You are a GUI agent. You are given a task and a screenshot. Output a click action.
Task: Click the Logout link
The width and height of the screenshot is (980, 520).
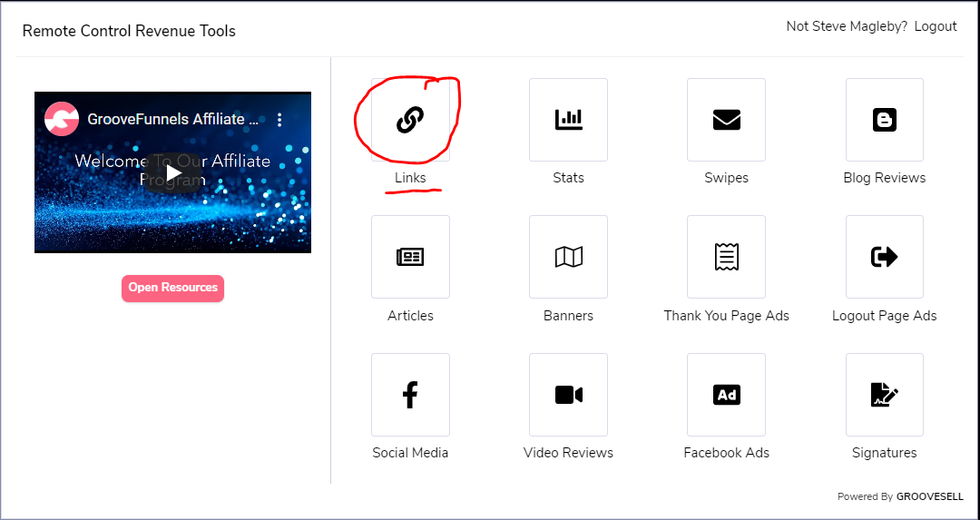tap(935, 26)
